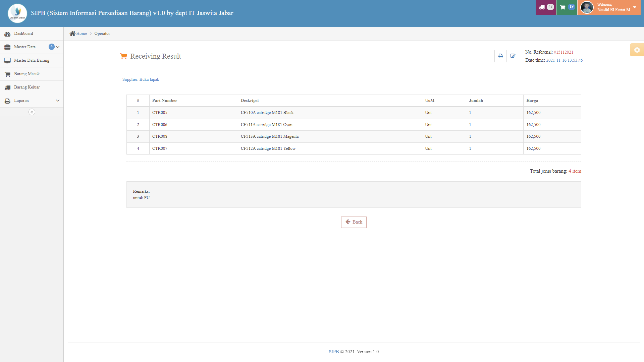Image resolution: width=644 pixels, height=362 pixels.
Task: Click the Home breadcrumb link
Action: (x=82, y=34)
